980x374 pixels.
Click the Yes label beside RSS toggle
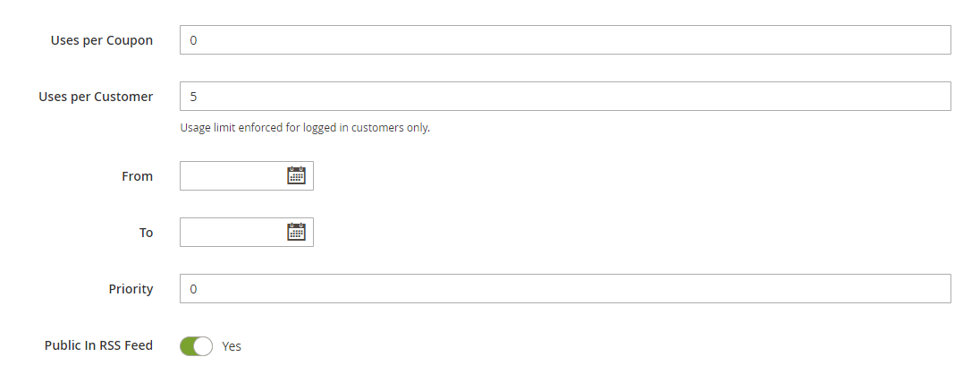coord(232,346)
